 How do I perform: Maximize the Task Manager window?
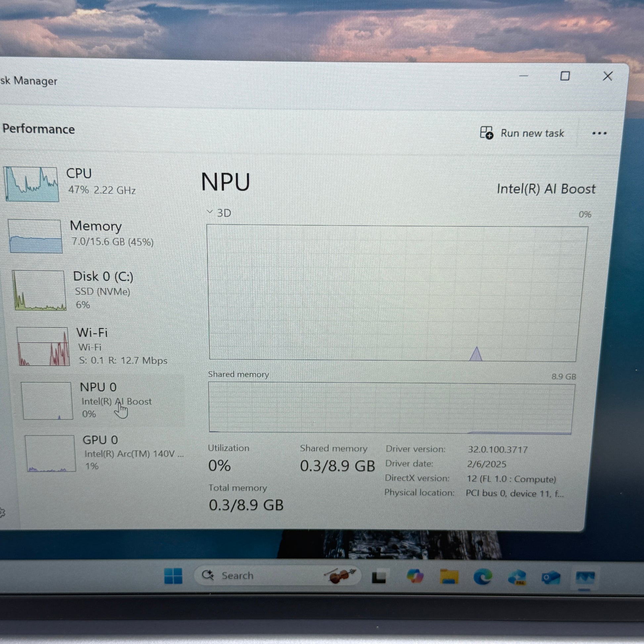pyautogui.click(x=565, y=76)
